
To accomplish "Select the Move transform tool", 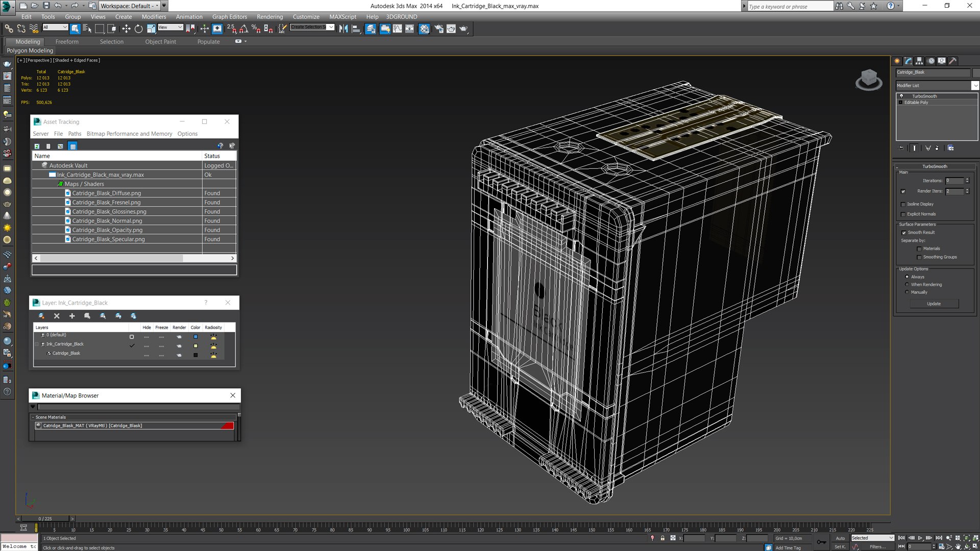I will [x=126, y=29].
